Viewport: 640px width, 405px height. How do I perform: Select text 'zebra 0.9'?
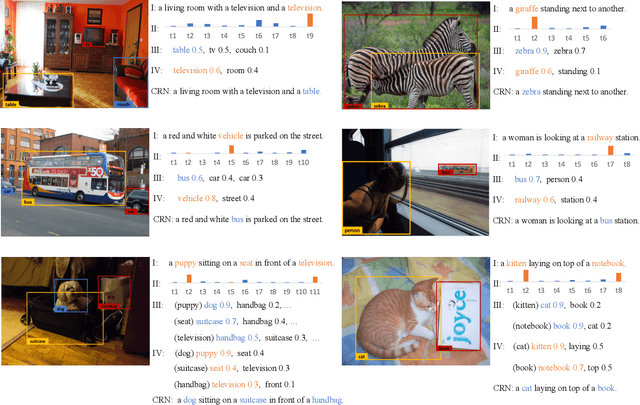click(x=531, y=51)
